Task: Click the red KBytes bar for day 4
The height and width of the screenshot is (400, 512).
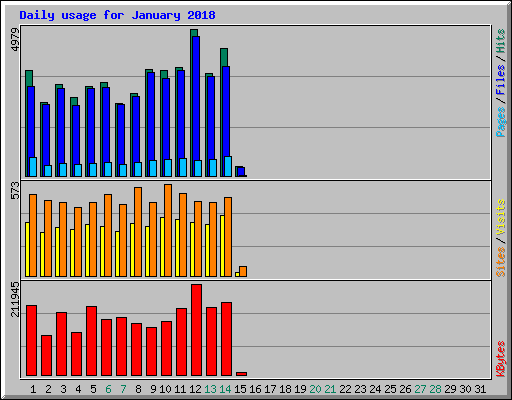Action: click(76, 354)
